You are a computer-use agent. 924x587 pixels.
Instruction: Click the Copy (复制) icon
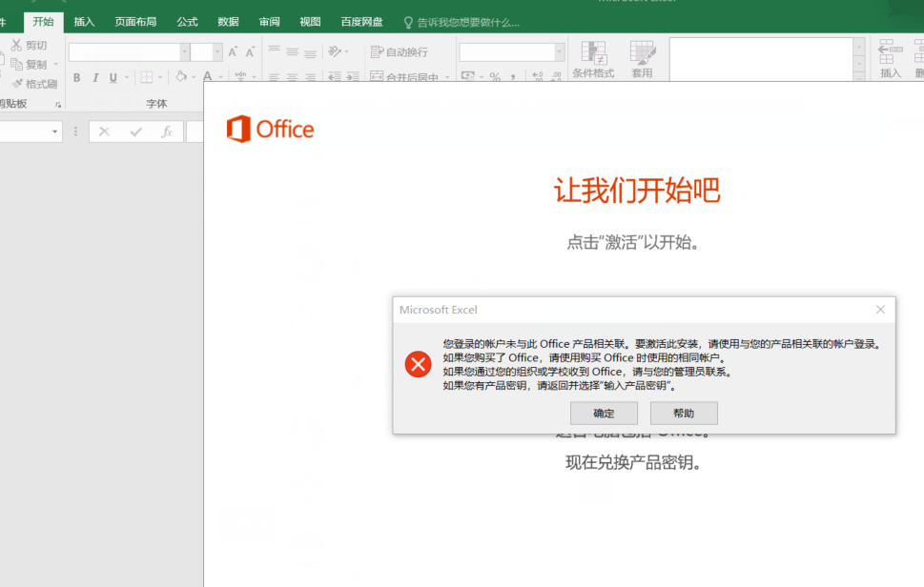tap(16, 64)
